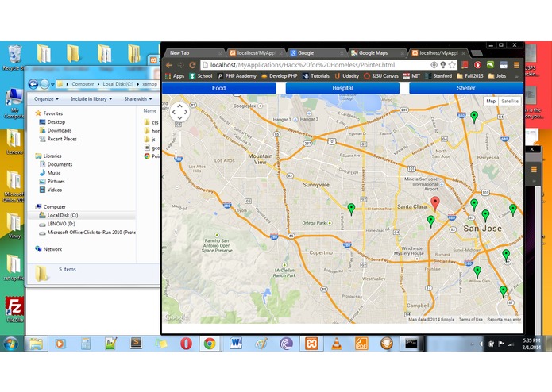
Task: Click the Terms of Use map link
Action: pyautogui.click(x=471, y=320)
